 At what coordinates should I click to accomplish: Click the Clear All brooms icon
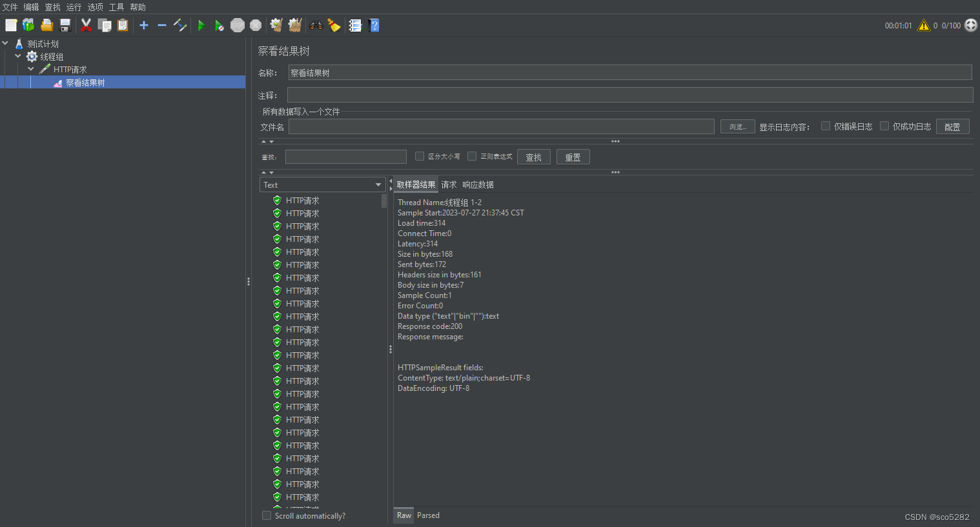(x=295, y=25)
